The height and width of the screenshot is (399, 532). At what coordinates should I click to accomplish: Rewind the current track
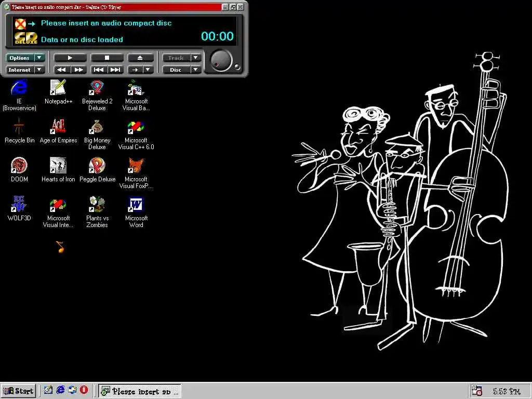(61, 70)
